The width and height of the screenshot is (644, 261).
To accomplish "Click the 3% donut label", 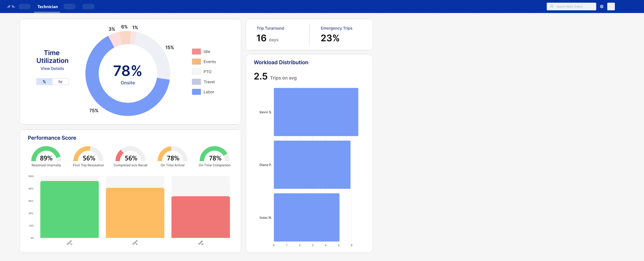I will [x=112, y=29].
